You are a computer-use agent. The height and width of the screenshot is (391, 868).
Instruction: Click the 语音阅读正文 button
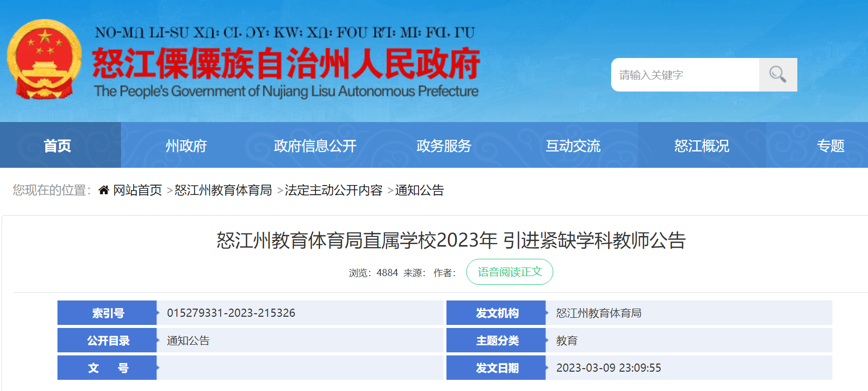coord(510,272)
